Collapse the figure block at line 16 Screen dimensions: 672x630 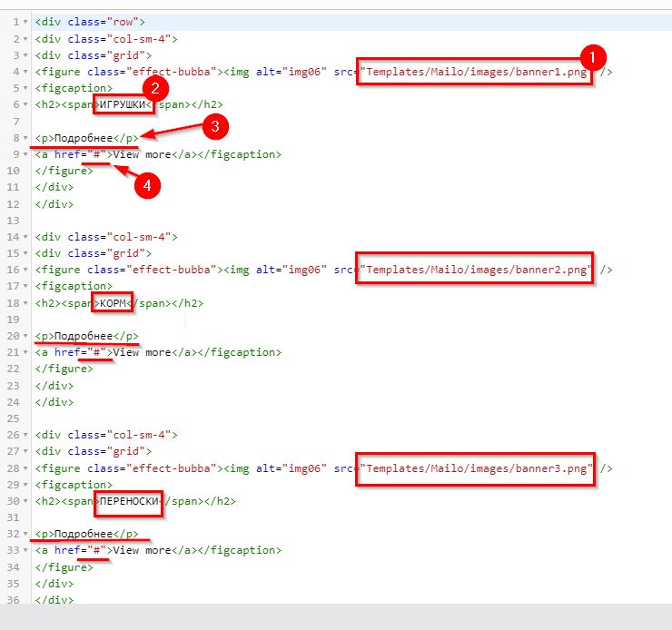25,270
